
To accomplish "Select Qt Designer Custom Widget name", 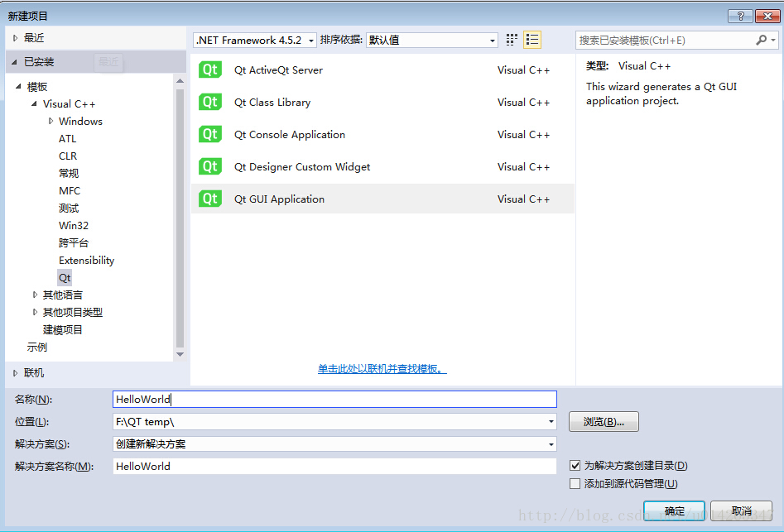I will [302, 166].
